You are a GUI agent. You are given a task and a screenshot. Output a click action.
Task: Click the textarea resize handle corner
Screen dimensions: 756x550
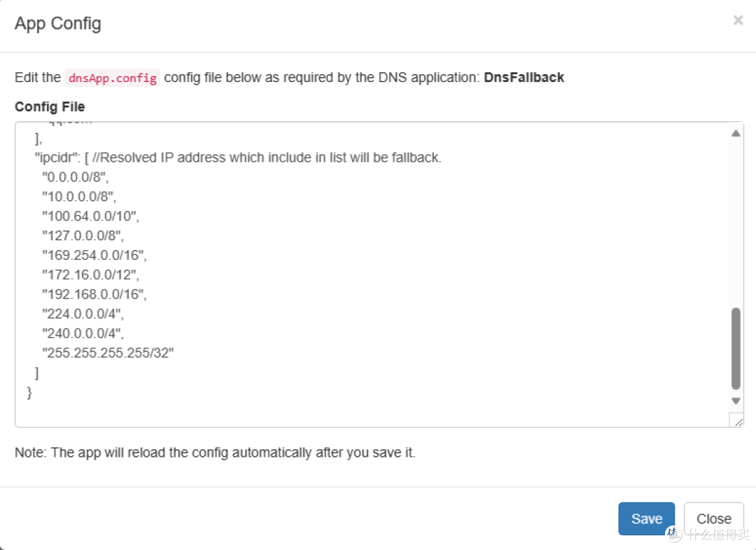(x=737, y=420)
